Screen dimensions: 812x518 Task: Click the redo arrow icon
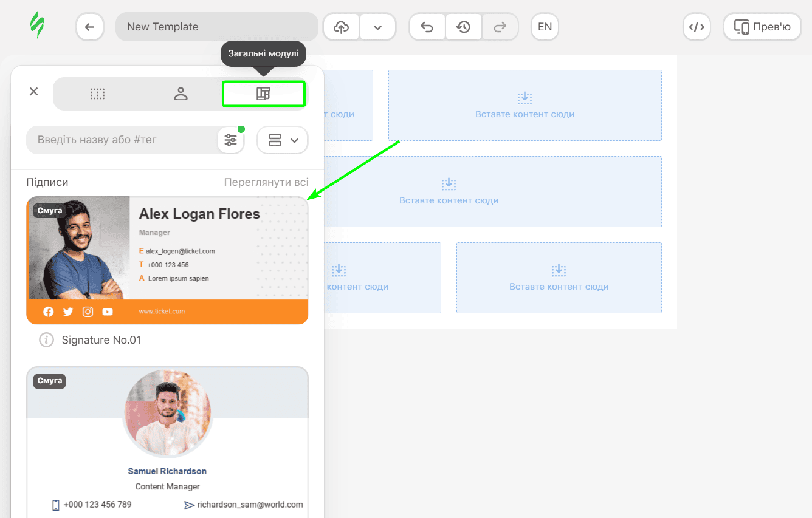[500, 27]
